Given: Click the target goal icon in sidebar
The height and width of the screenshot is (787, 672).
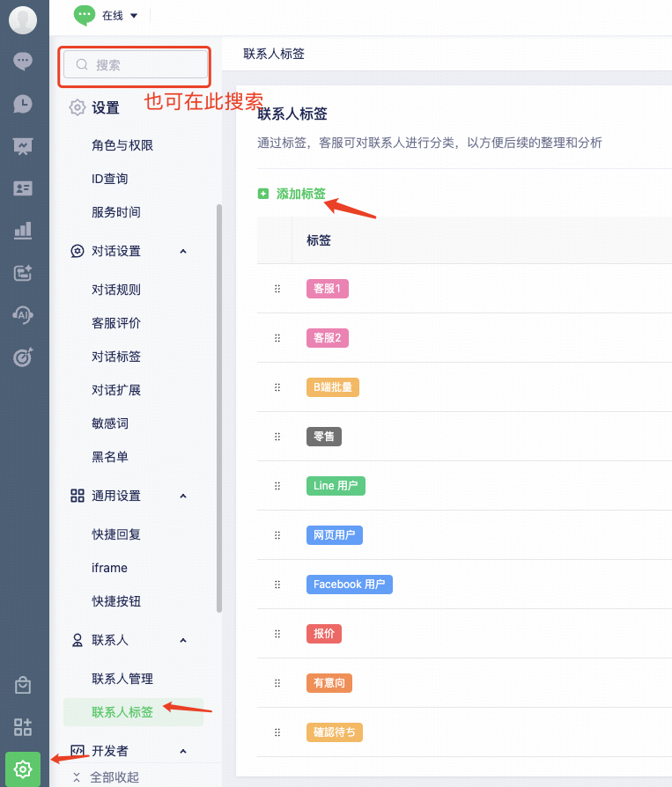Looking at the screenshot, I should (23, 357).
